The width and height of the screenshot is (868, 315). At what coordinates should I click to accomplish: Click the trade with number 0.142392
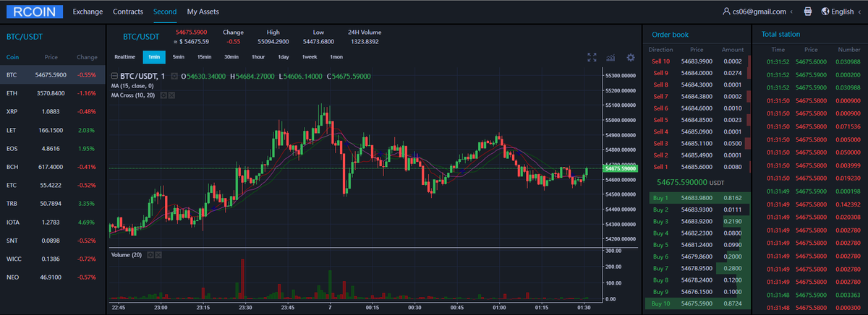click(x=809, y=204)
